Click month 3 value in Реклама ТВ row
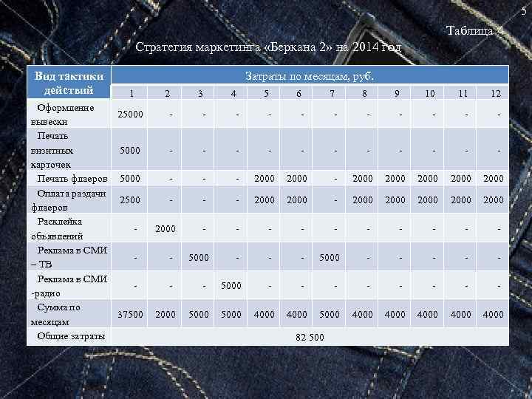Image resolution: width=532 pixels, height=399 pixels. (x=199, y=258)
